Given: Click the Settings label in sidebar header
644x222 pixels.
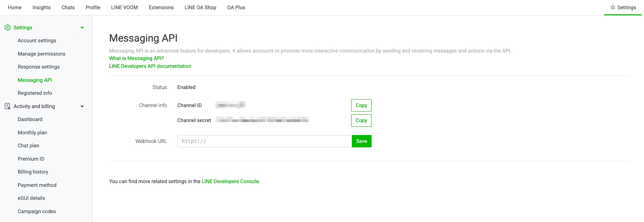Looking at the screenshot, I should (23, 28).
